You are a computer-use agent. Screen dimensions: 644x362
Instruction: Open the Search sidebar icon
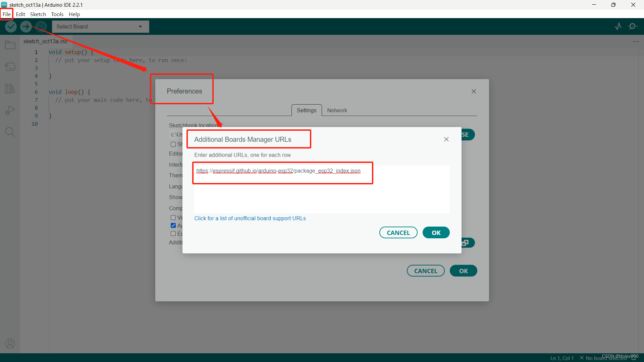10,132
